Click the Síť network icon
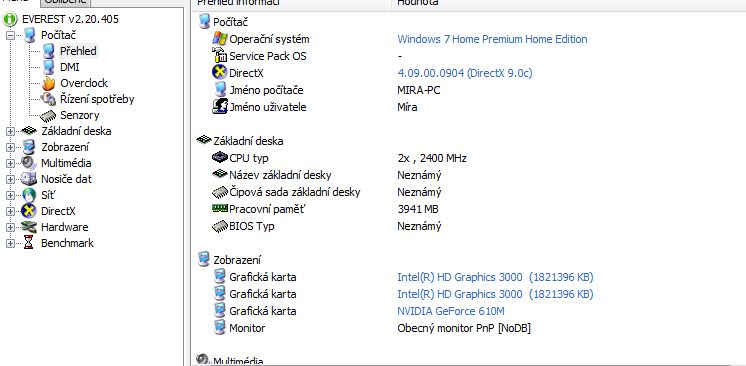Viewport: 746px width, 366px height. coord(29,195)
